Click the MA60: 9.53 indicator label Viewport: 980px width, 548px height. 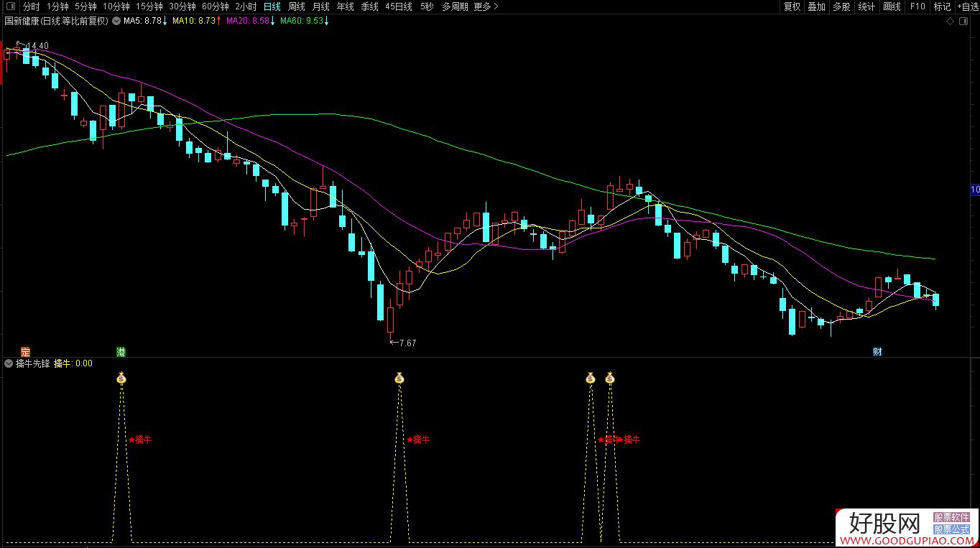coord(304,21)
